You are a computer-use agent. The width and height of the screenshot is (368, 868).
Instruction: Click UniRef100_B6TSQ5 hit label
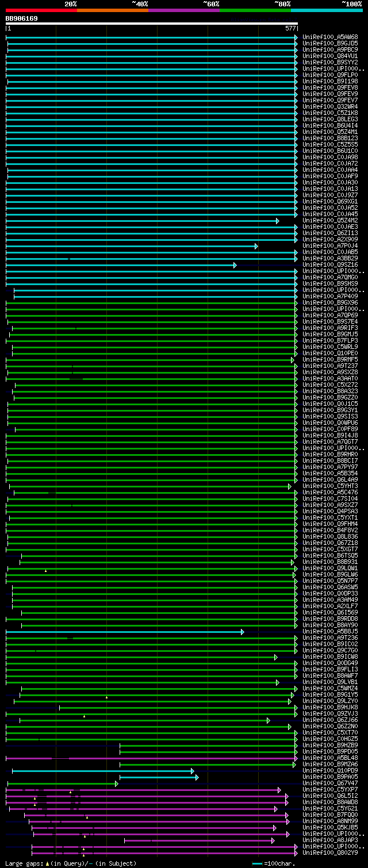pos(330,555)
